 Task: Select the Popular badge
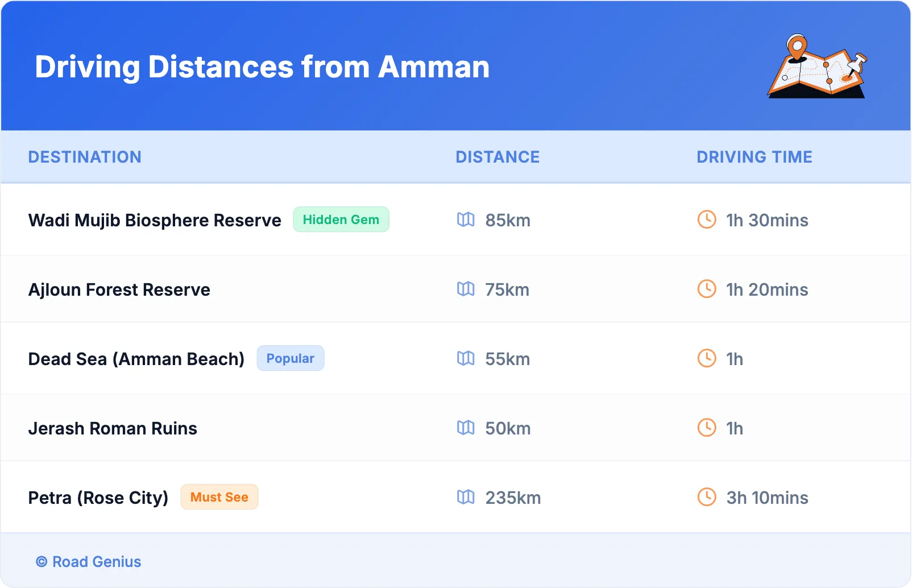point(291,358)
